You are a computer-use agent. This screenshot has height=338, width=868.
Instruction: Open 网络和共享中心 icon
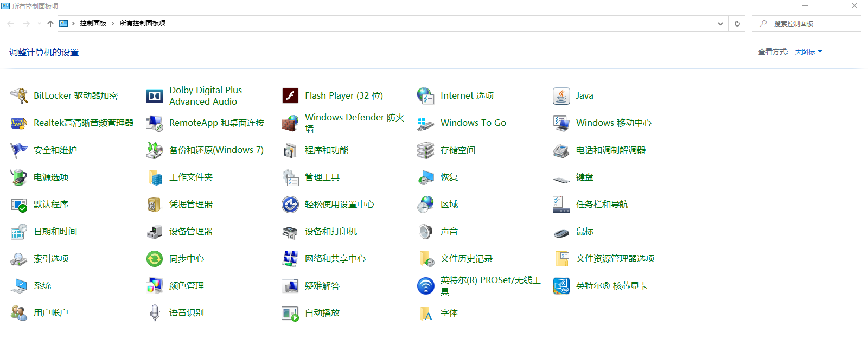click(290, 259)
